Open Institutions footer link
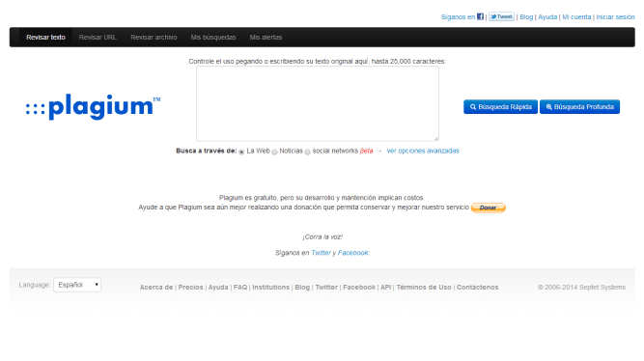 [270, 287]
